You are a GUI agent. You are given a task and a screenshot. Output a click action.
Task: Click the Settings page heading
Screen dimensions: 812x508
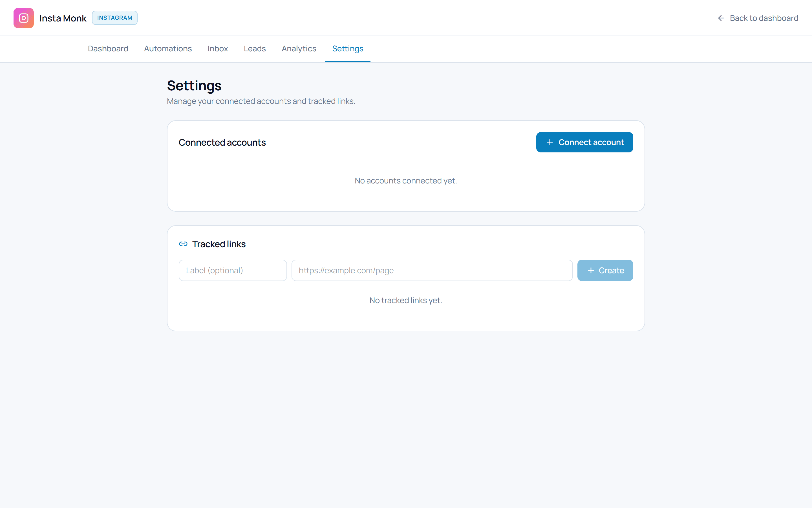[x=194, y=86]
